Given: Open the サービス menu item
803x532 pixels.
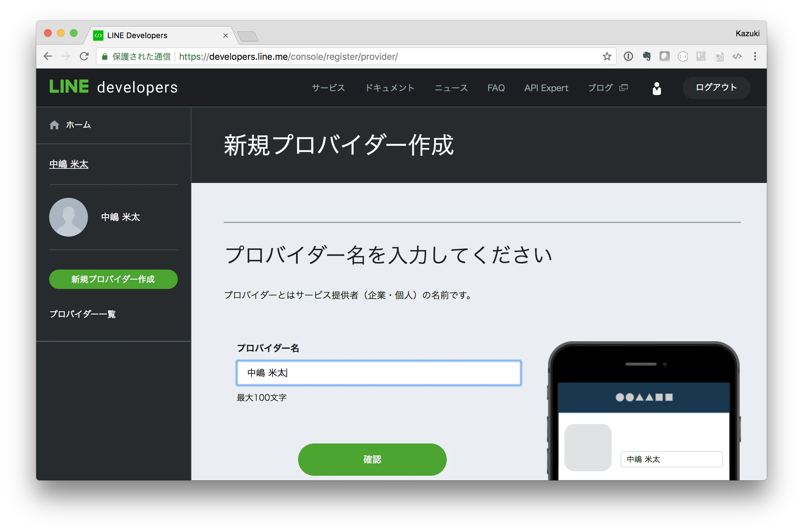Looking at the screenshot, I should 328,88.
